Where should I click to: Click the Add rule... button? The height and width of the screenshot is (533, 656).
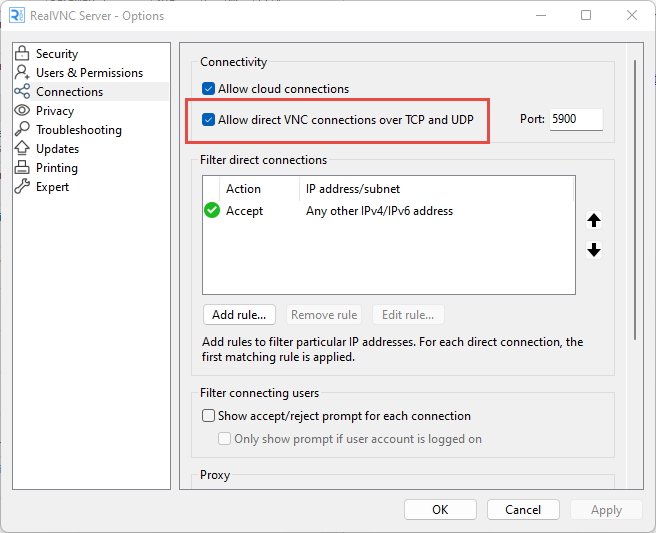tap(239, 315)
